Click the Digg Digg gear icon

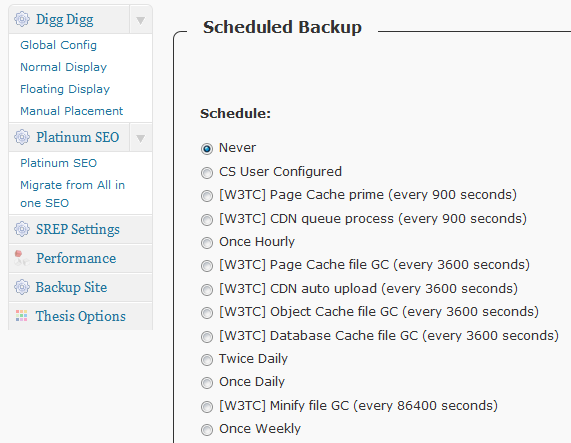coord(22,19)
